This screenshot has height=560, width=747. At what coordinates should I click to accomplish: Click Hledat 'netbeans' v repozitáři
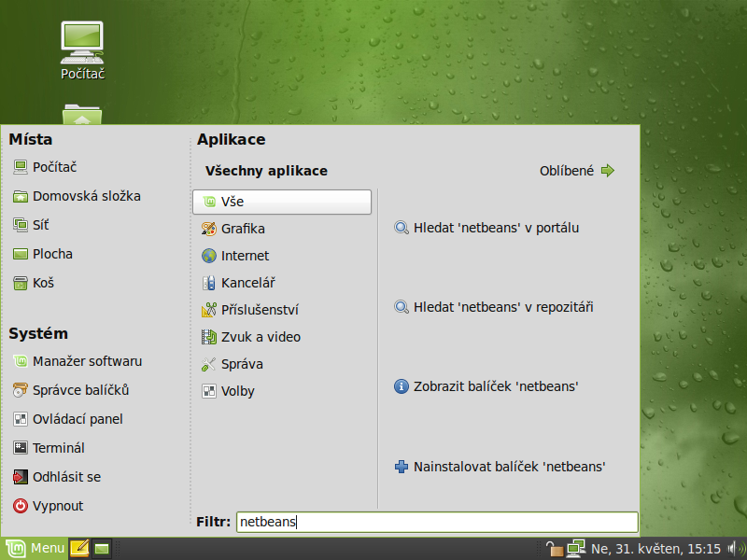click(x=494, y=307)
